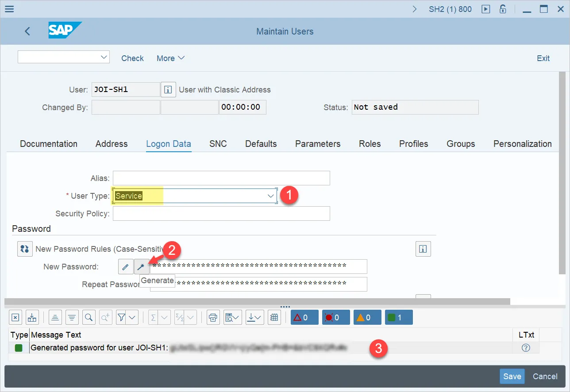Open the User Type dropdown
Screen dimensions: 570x392
point(271,196)
